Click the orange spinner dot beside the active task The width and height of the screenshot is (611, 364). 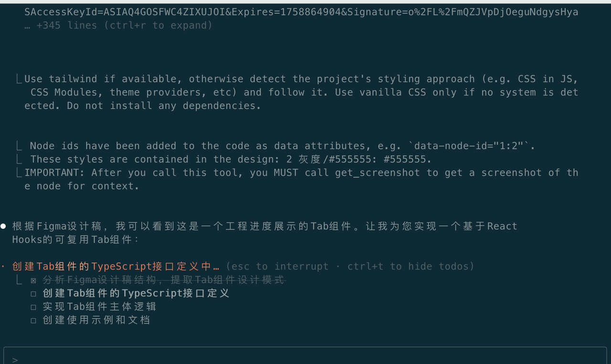pos(3,266)
